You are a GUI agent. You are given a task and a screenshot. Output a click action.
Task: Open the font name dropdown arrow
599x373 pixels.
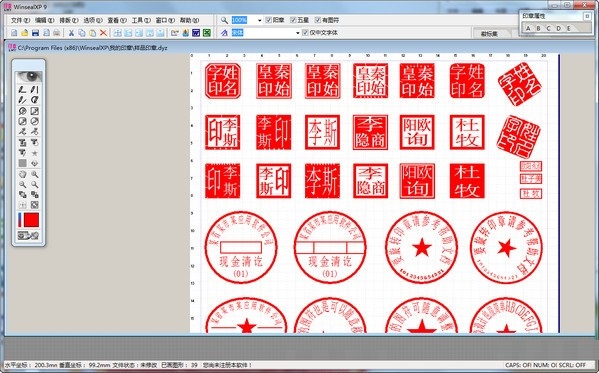(298, 33)
